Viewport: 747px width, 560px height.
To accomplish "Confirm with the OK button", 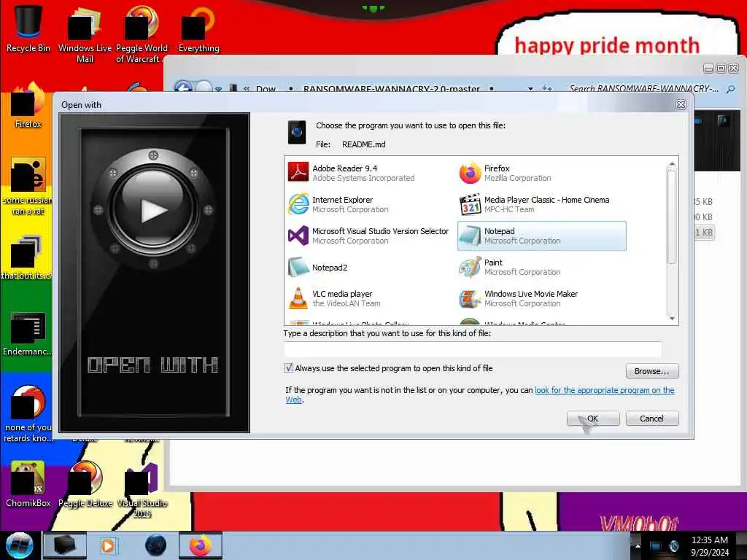I will pyautogui.click(x=592, y=419).
